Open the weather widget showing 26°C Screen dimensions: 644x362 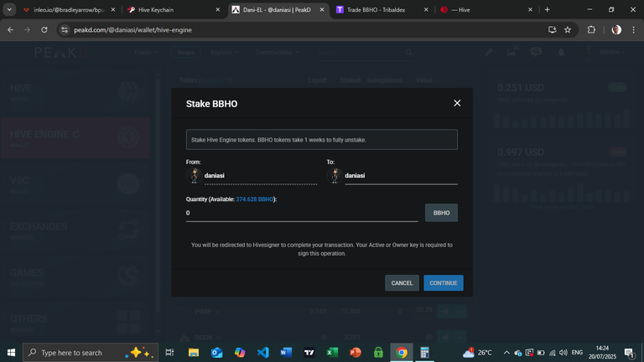coord(477,352)
